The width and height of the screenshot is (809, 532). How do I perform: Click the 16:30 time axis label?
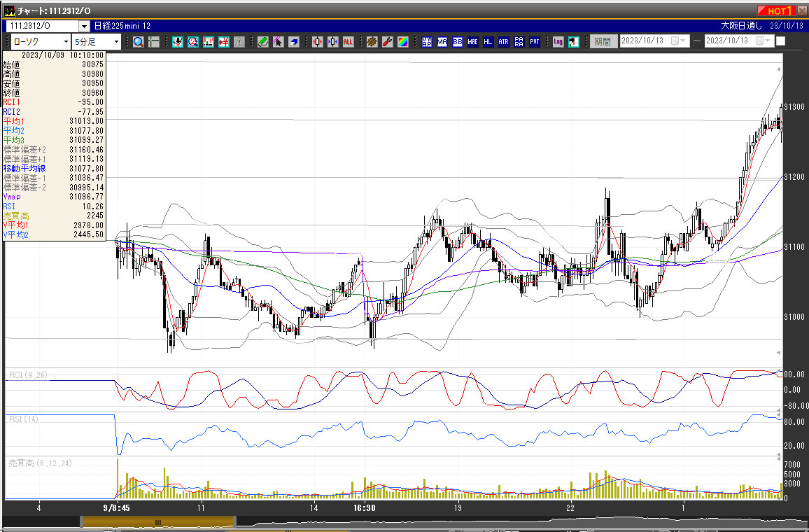pyautogui.click(x=364, y=508)
